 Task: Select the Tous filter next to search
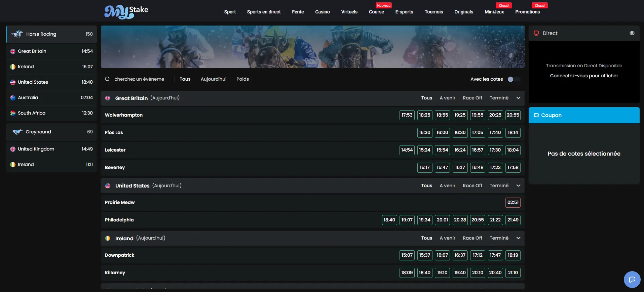point(185,79)
